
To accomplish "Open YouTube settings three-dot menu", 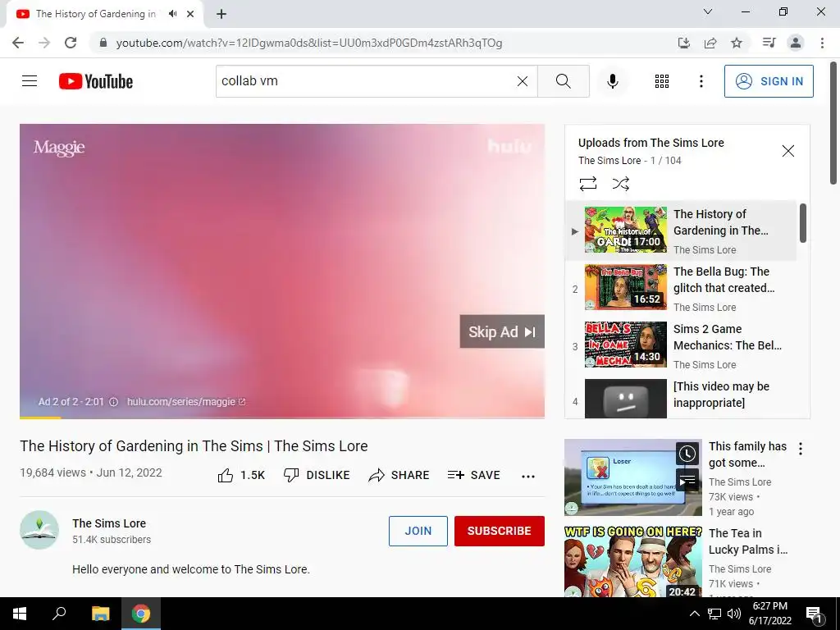I will point(701,81).
